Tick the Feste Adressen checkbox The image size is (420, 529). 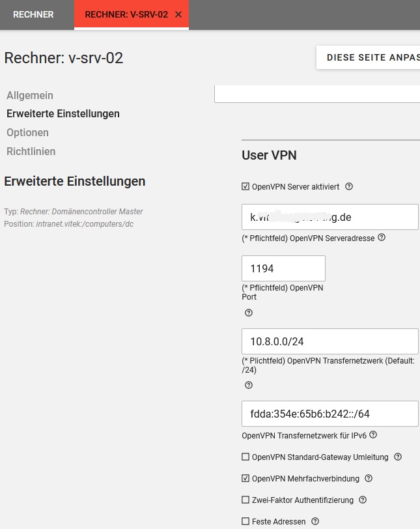pos(245,521)
